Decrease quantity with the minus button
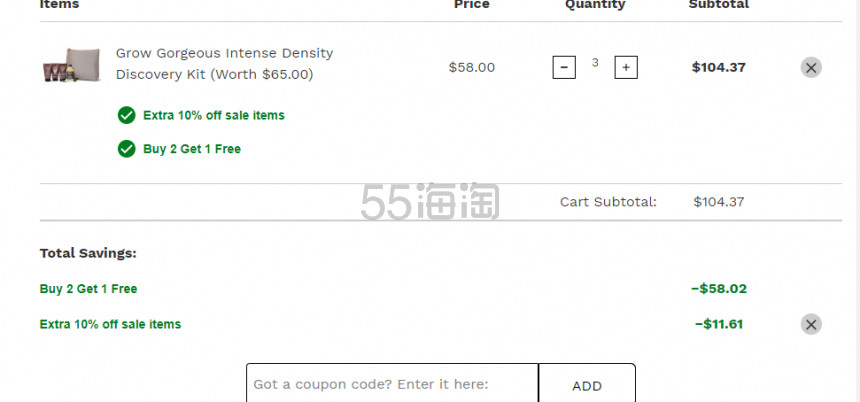The image size is (860, 402). pos(564,67)
